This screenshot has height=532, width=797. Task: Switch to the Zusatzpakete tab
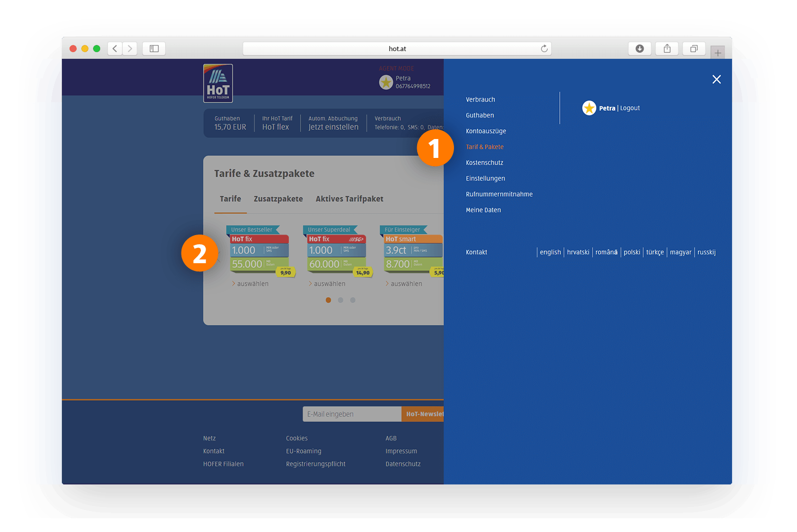tap(278, 199)
